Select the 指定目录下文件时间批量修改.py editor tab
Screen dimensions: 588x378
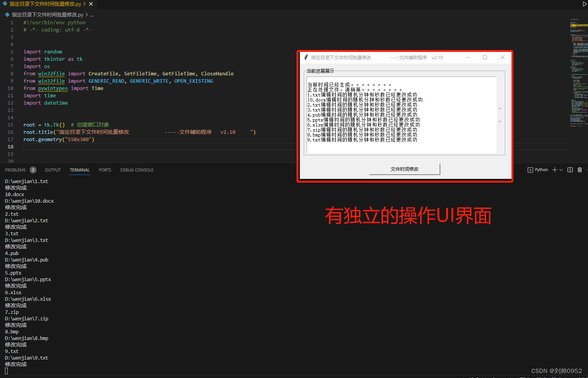48,4
